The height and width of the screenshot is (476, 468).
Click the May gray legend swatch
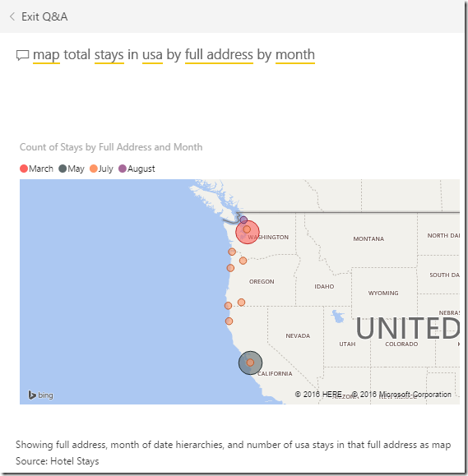click(63, 169)
